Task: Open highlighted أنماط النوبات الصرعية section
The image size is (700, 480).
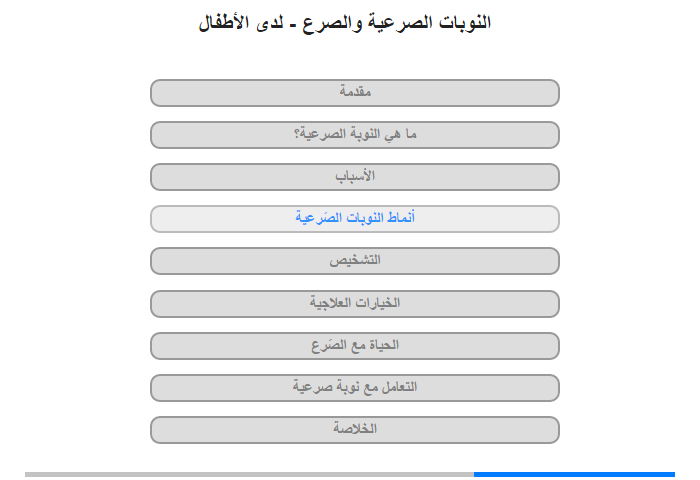Action: tap(354, 219)
